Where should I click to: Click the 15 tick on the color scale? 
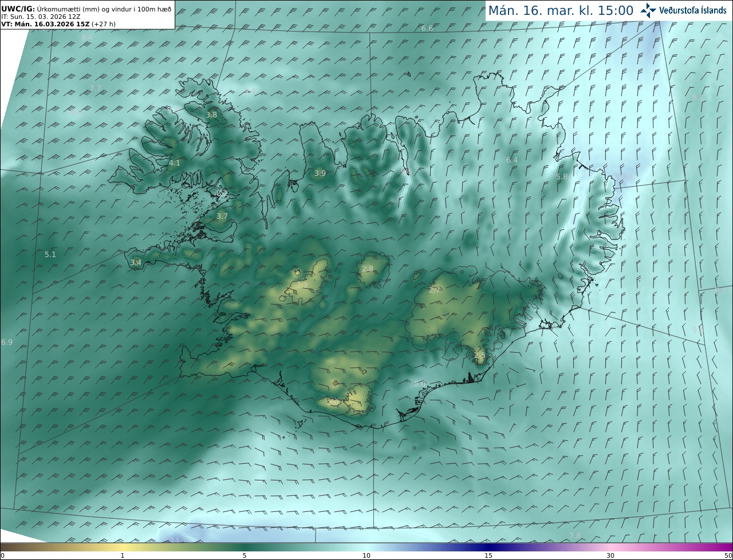coord(488,555)
